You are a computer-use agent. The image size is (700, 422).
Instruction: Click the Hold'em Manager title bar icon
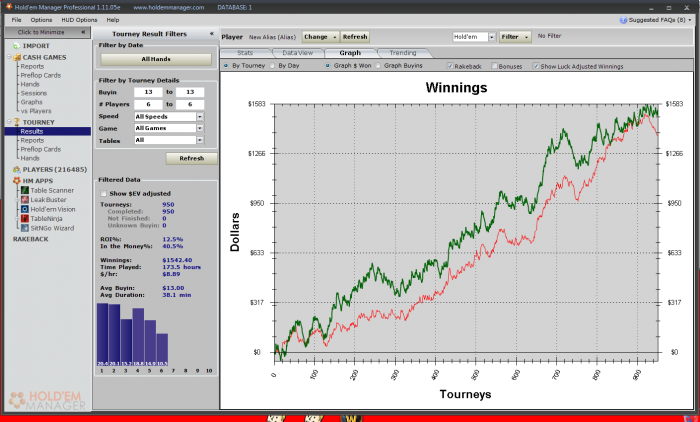pyautogui.click(x=8, y=7)
